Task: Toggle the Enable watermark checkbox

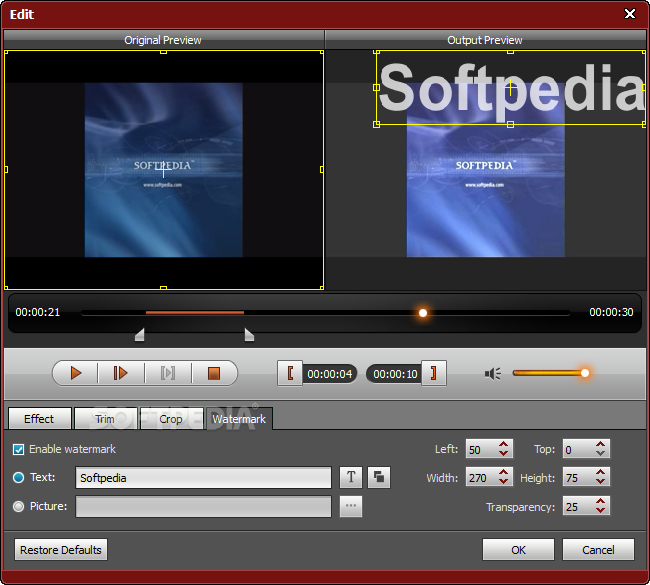Action: coord(18,449)
